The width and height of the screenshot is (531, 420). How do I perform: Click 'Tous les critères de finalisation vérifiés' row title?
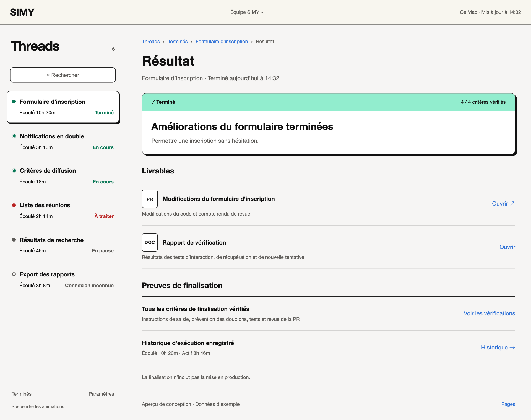[x=196, y=309]
